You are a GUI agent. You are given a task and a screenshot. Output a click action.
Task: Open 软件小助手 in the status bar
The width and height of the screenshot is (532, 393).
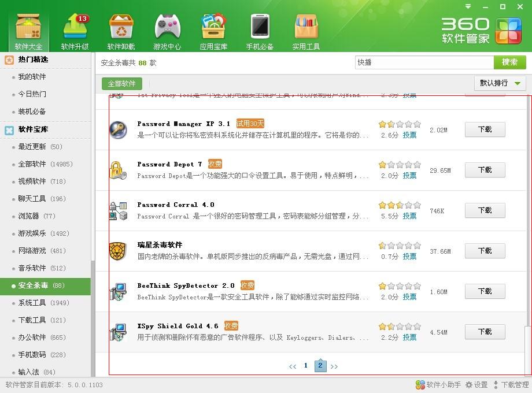pyautogui.click(x=438, y=384)
